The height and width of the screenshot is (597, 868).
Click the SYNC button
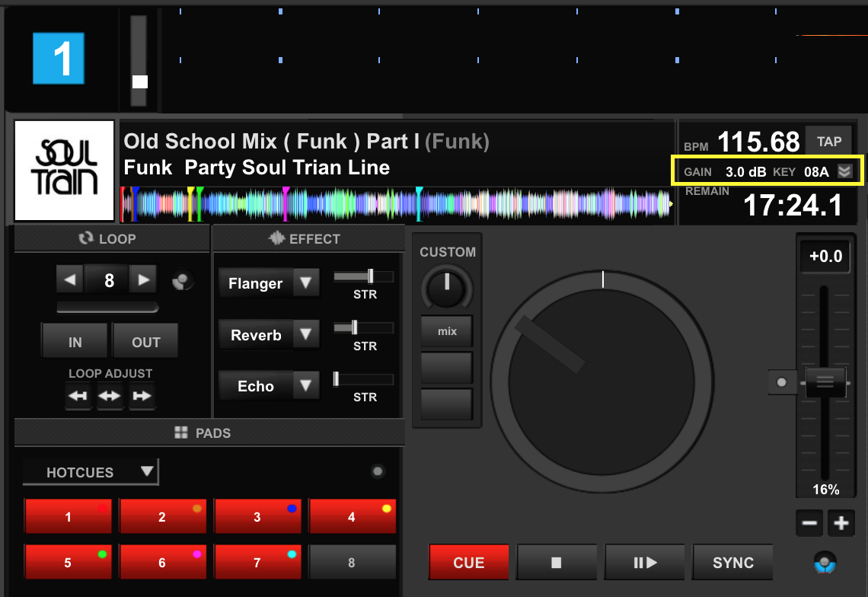[x=733, y=562]
